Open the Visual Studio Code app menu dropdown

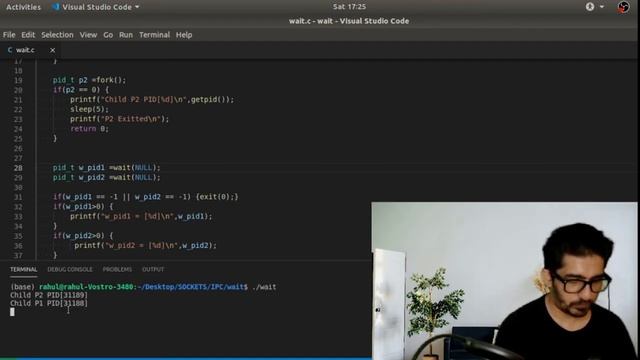tap(95, 7)
